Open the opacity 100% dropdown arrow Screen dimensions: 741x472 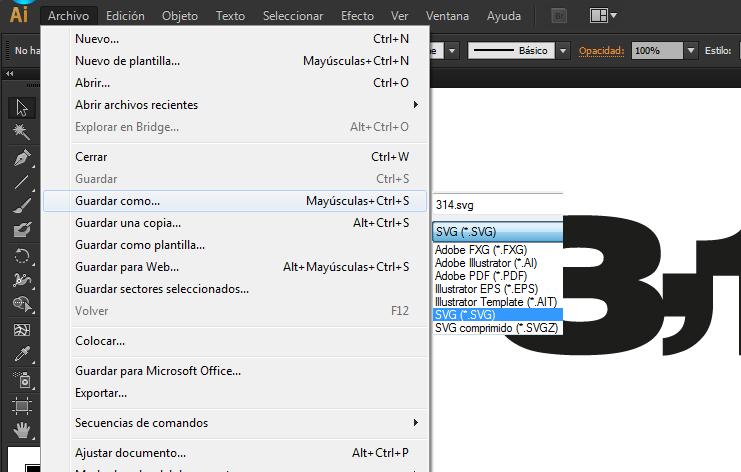[690, 51]
